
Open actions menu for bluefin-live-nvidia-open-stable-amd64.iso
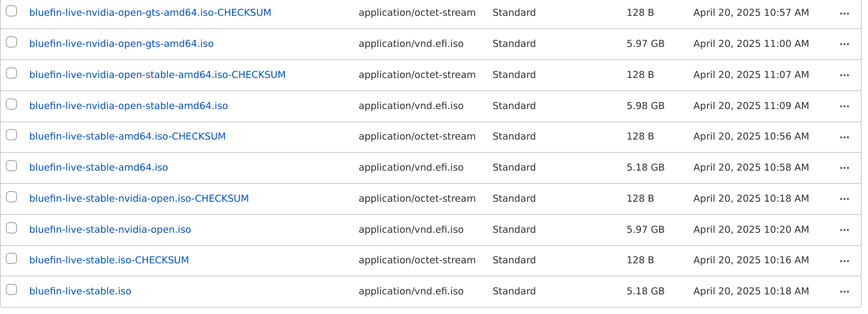[x=845, y=106]
